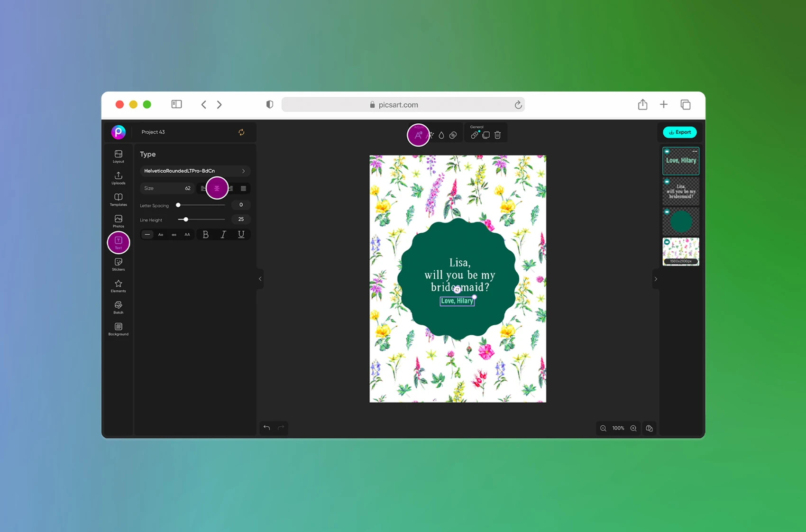Screen dimensions: 806x532
Task: Open a new browser tab
Action: coord(664,104)
